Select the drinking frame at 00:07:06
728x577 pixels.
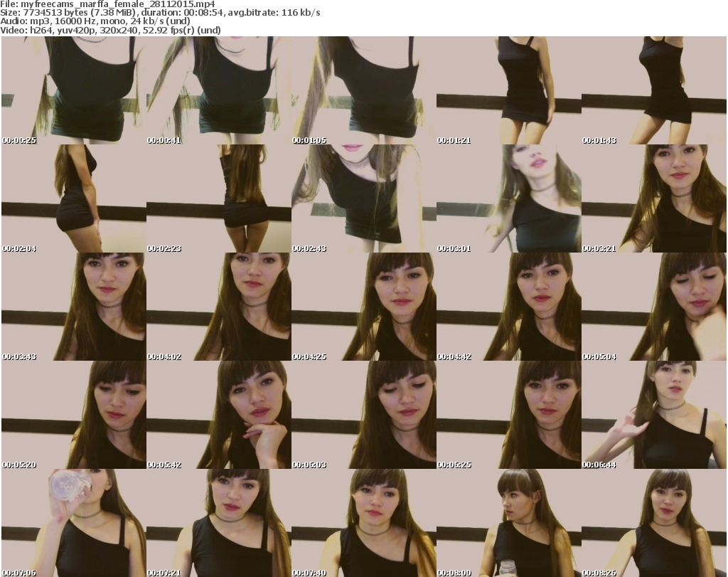tap(74, 523)
